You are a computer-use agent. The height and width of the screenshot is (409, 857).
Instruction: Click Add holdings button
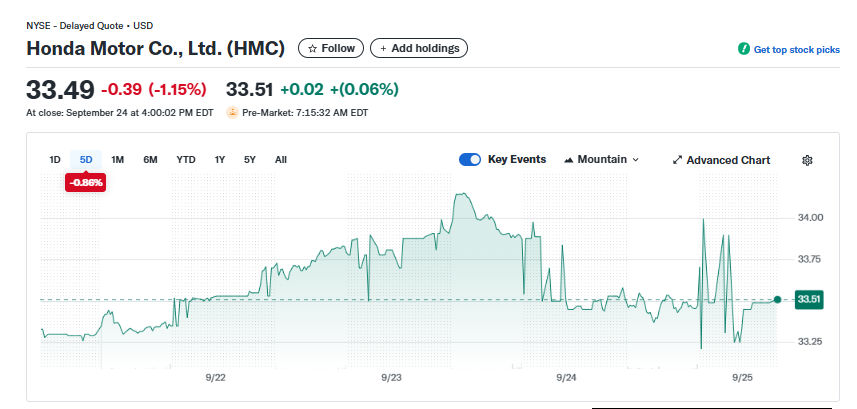[419, 48]
